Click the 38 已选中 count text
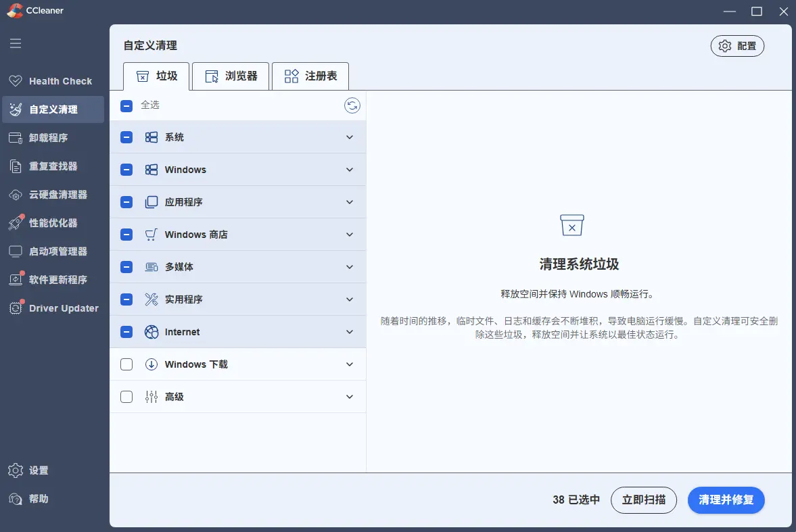 pos(576,500)
